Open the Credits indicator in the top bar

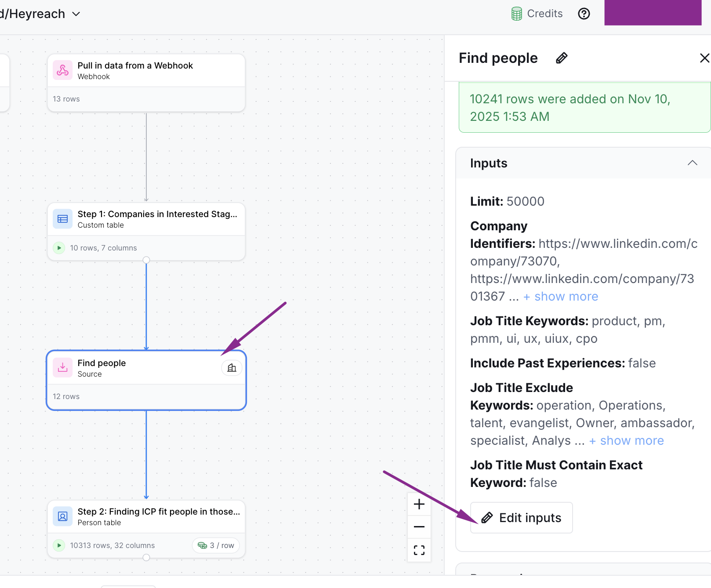536,13
